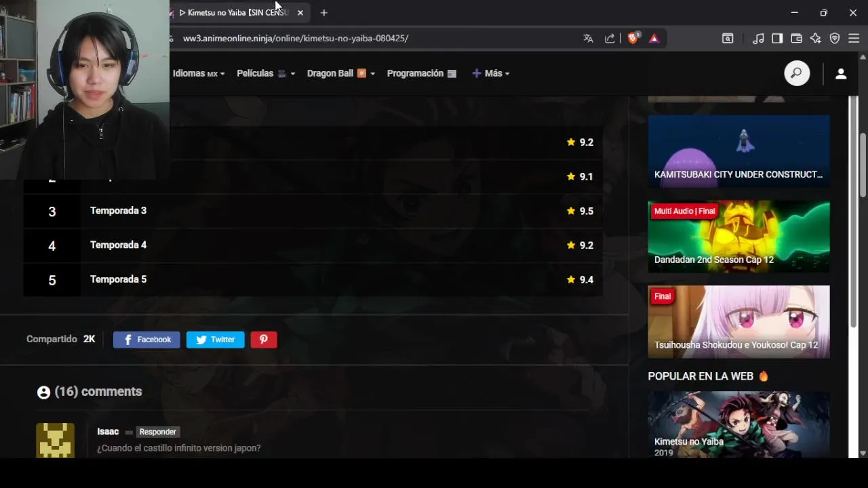Open the Leo AI sparkle icon
The width and height of the screenshot is (868, 488).
pos(815,39)
